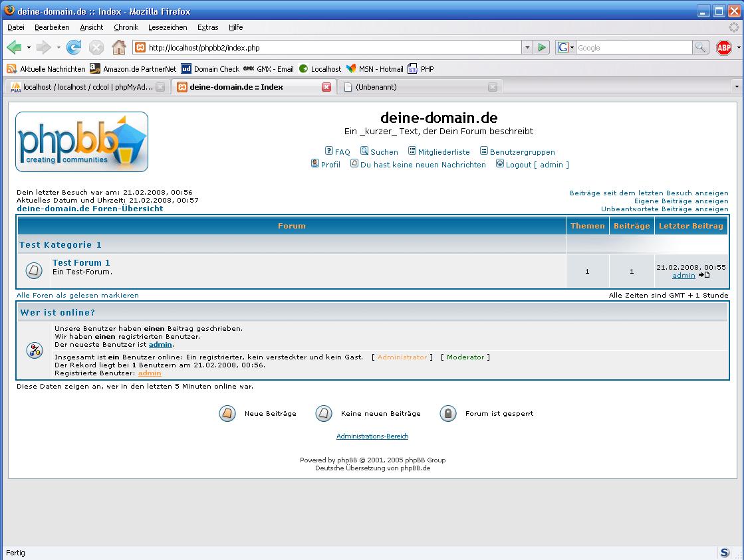Click the search magnifier button
This screenshot has width=744, height=560.
[700, 47]
